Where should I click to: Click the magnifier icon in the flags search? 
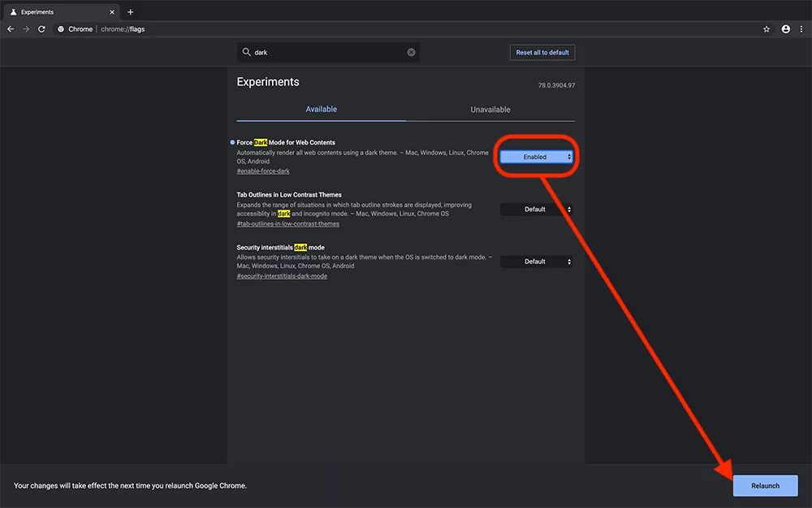(247, 52)
